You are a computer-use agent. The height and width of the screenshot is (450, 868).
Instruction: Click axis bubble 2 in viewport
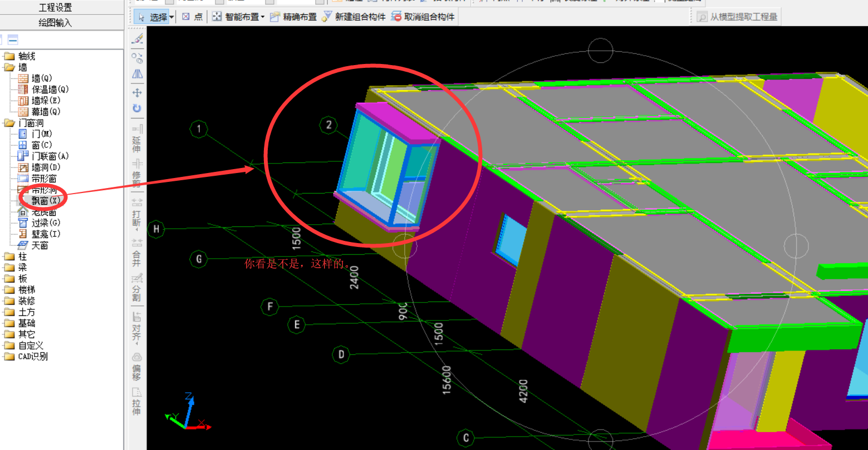(x=328, y=125)
